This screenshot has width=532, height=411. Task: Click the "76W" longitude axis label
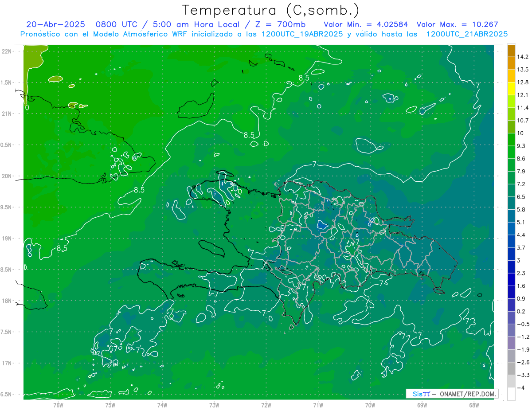tap(58, 405)
